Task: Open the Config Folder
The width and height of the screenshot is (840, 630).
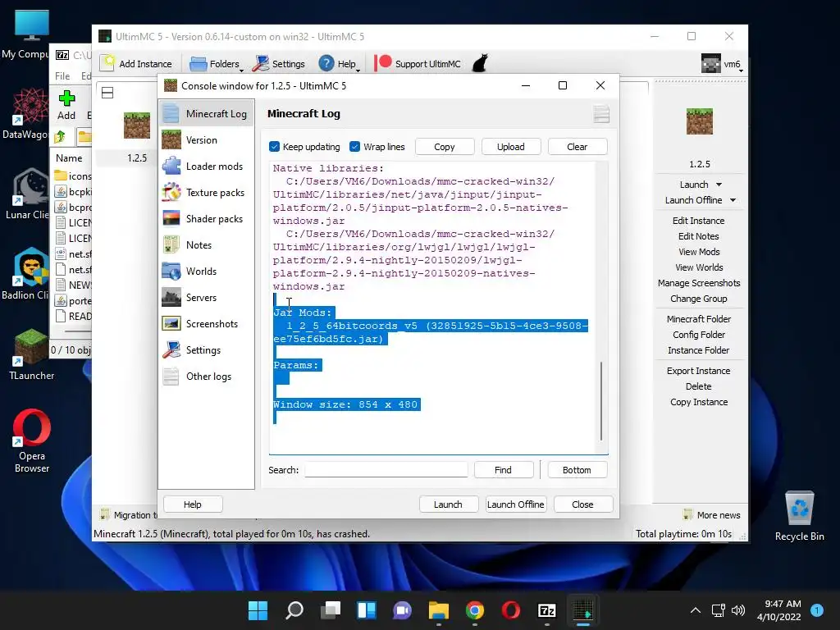Action: pyautogui.click(x=699, y=335)
